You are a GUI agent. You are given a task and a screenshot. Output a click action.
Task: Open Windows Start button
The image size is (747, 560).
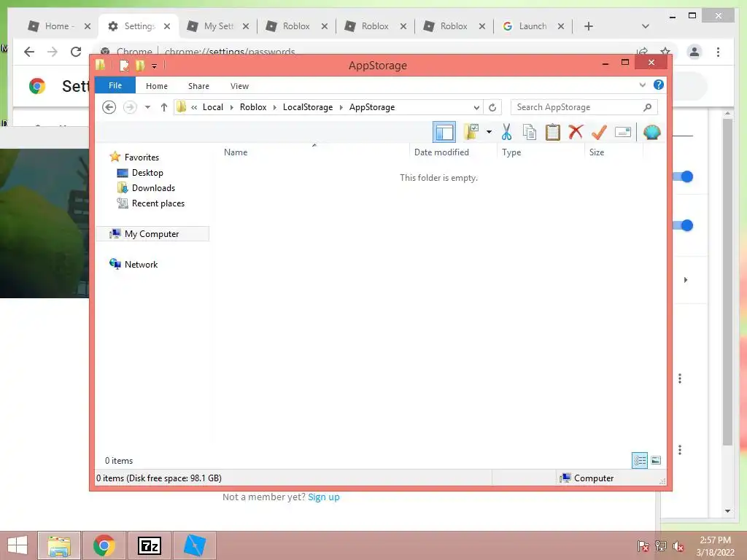coord(18,545)
